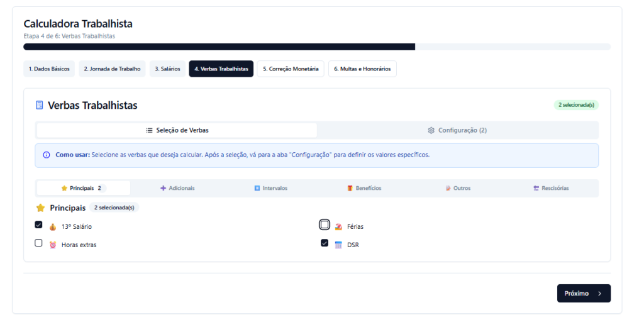This screenshot has width=644, height=327.
Task: Check the Férias checkbox
Action: 325,224
